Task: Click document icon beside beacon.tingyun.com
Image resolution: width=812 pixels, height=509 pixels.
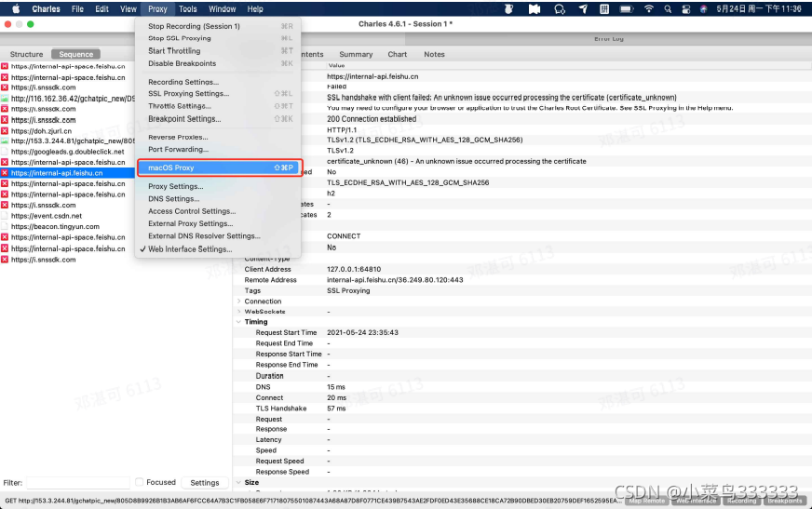Action: coord(5,226)
